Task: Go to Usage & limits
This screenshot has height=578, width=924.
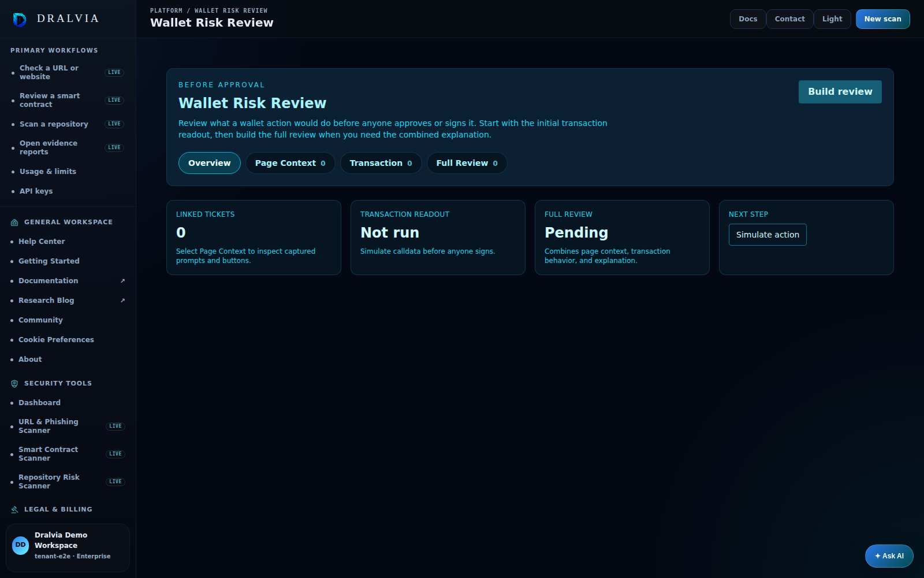Action: pos(68,172)
